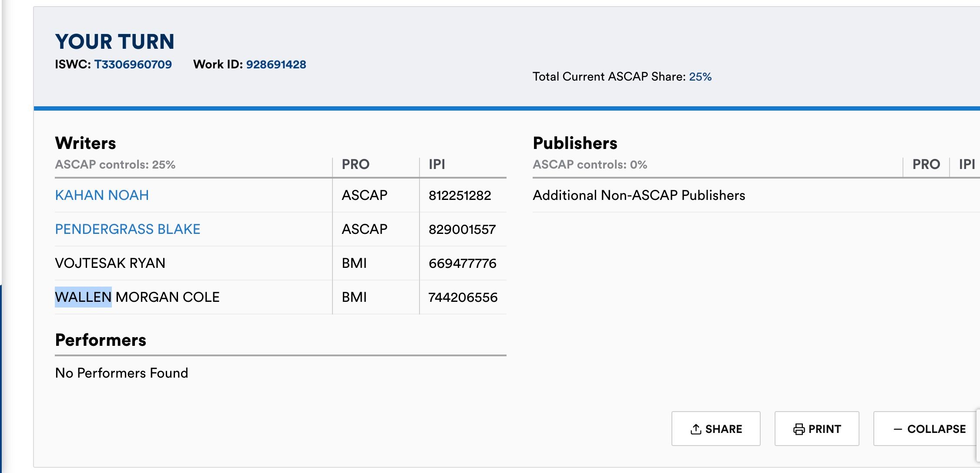Open writer KAHAN NOAH link
This screenshot has width=980, height=473.
[102, 195]
